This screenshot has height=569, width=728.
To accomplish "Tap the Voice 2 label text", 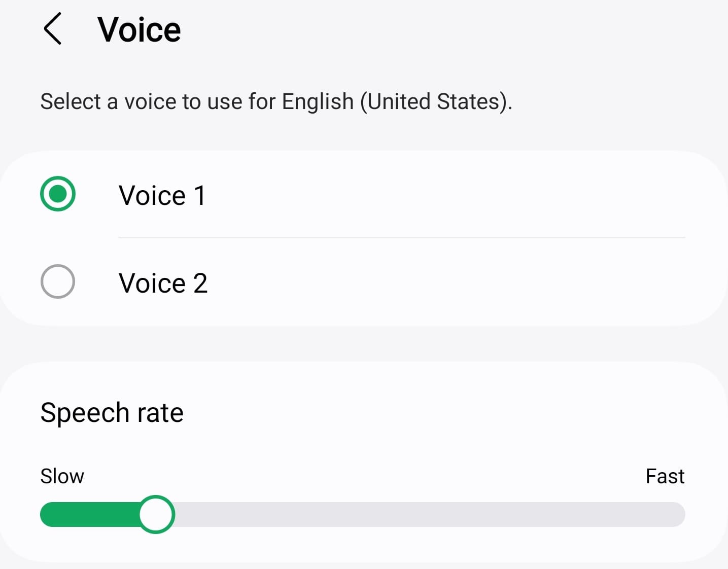I will coord(162,283).
